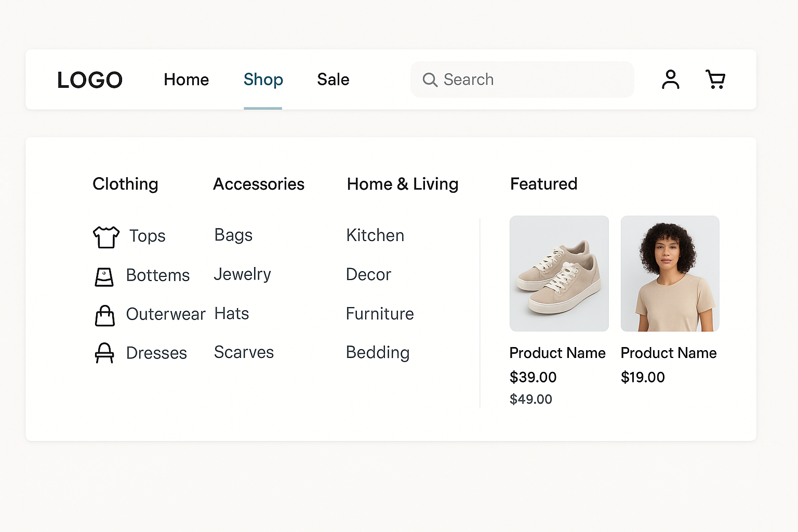Open the shopping cart icon

715,79
